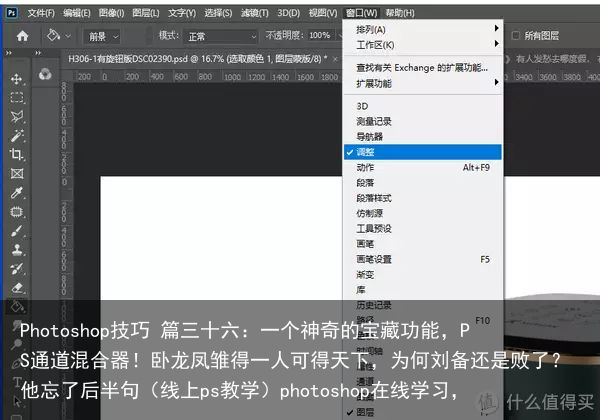Select the Move tool
600x420 pixels.
click(x=16, y=79)
